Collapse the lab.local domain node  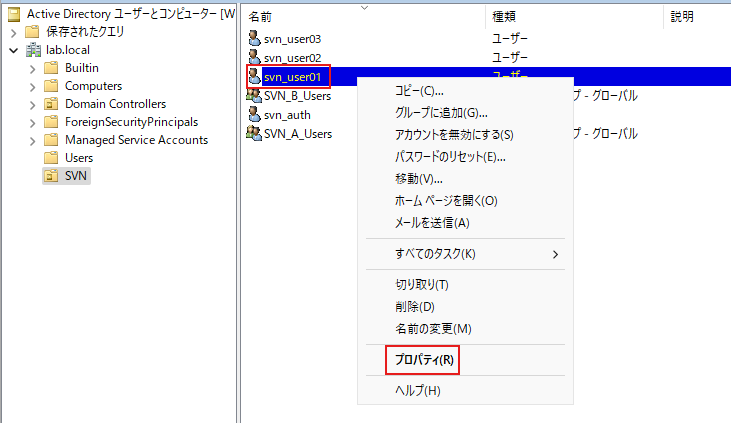(13, 50)
